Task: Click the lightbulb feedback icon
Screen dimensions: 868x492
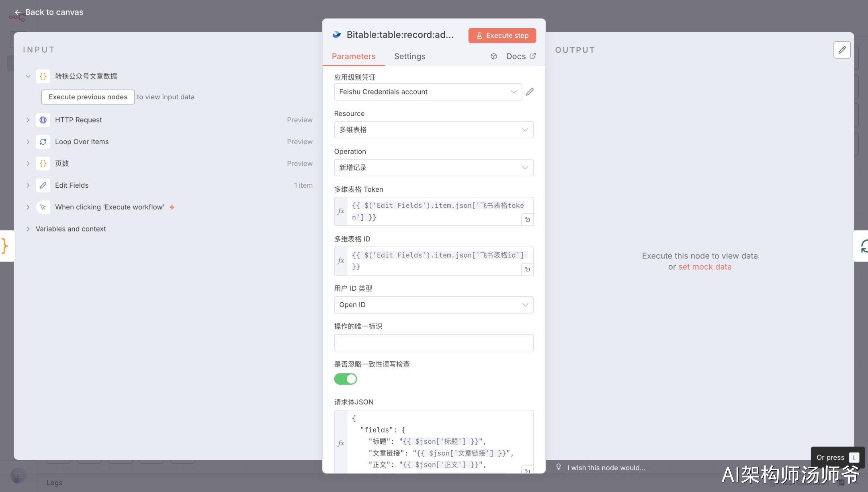Action: pyautogui.click(x=558, y=467)
